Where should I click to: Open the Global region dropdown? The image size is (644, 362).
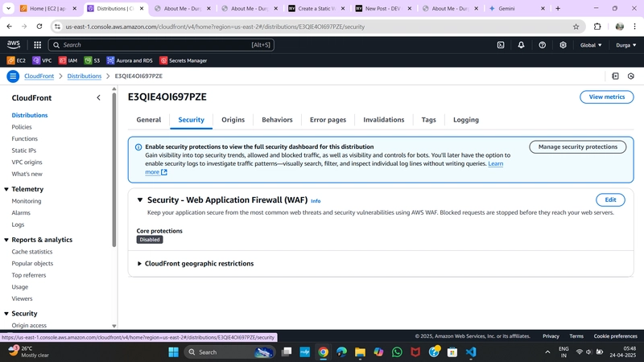591,45
